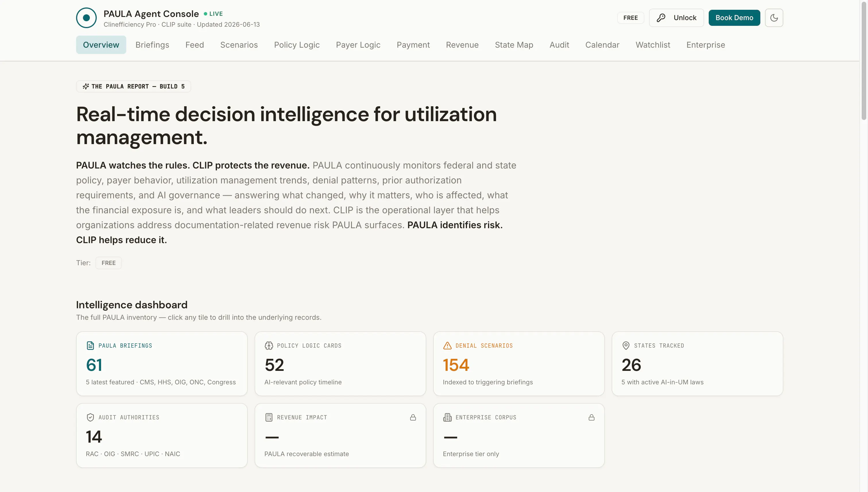
Task: Click the Book Demo button
Action: (x=734, y=18)
